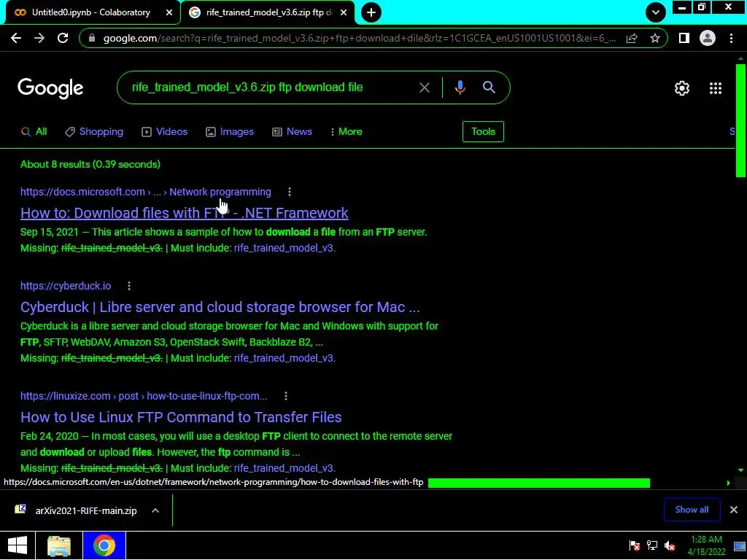Open the Windows Start menu

pos(18,545)
